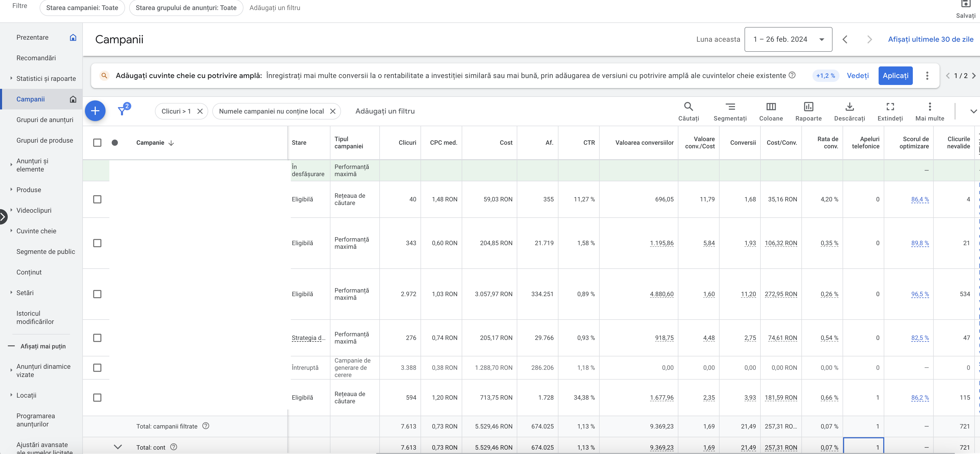Check the row with cost 713,75 RON
This screenshot has height=454, width=980.
point(97,397)
